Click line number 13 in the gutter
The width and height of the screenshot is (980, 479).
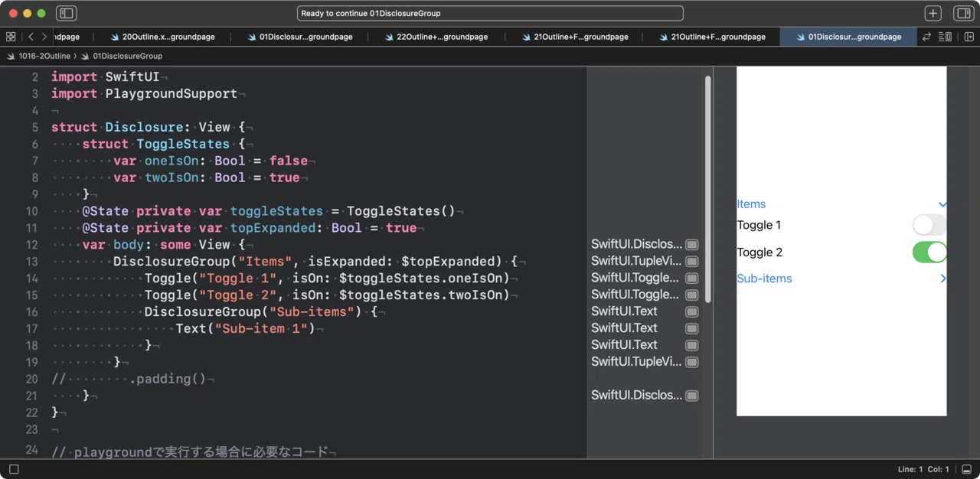[31, 262]
